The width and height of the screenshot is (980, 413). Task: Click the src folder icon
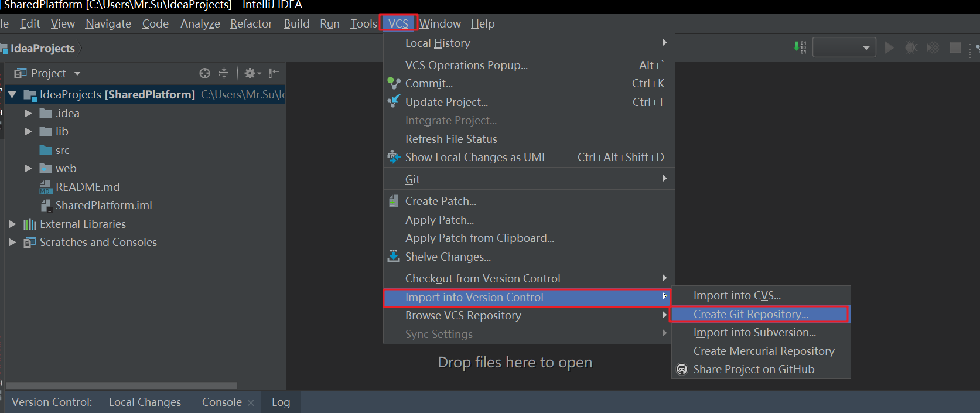pyautogui.click(x=46, y=150)
